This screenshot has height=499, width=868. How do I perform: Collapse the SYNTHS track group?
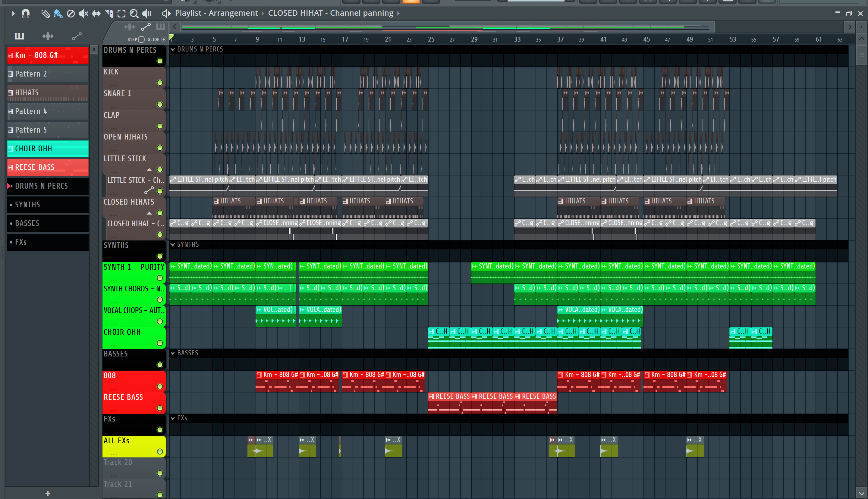coord(173,245)
